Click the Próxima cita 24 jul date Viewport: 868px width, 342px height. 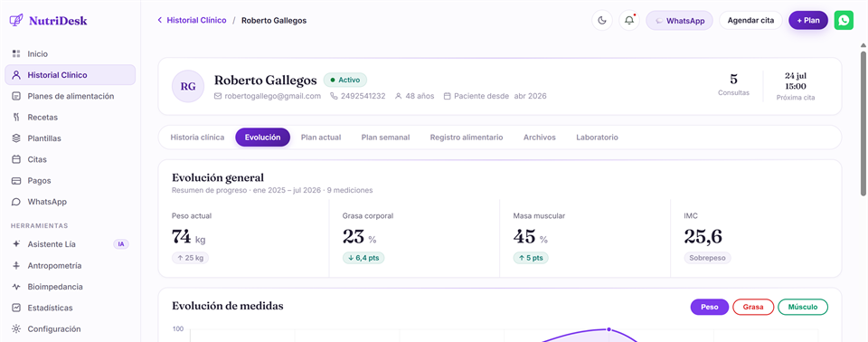click(x=796, y=81)
